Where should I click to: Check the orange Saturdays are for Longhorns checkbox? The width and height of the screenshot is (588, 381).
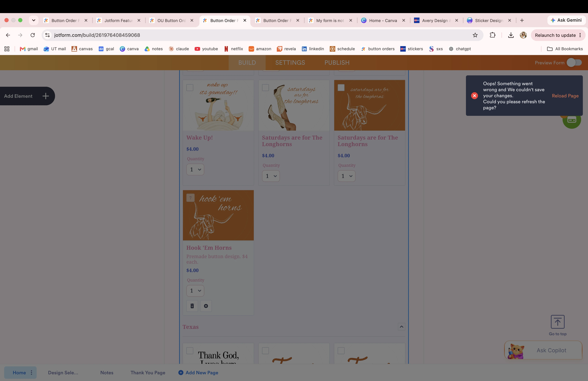341,88
